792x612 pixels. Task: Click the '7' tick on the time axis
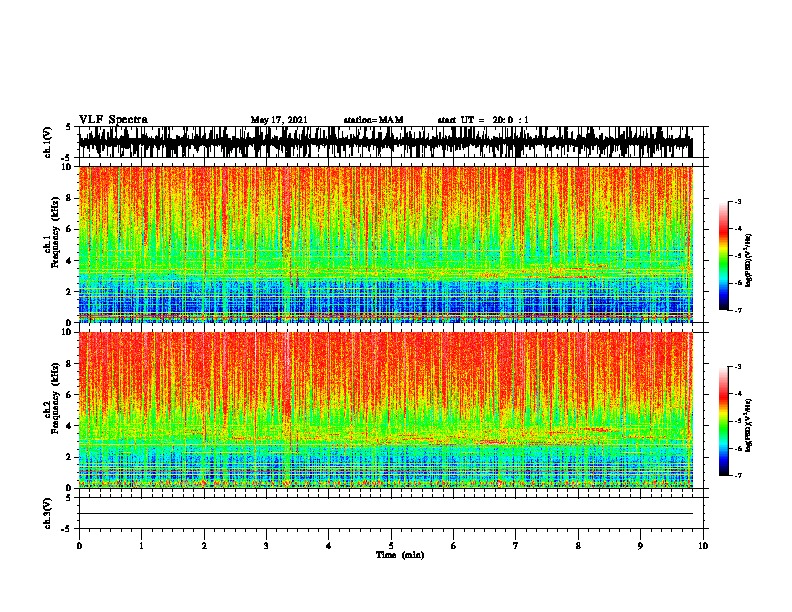[x=516, y=546]
